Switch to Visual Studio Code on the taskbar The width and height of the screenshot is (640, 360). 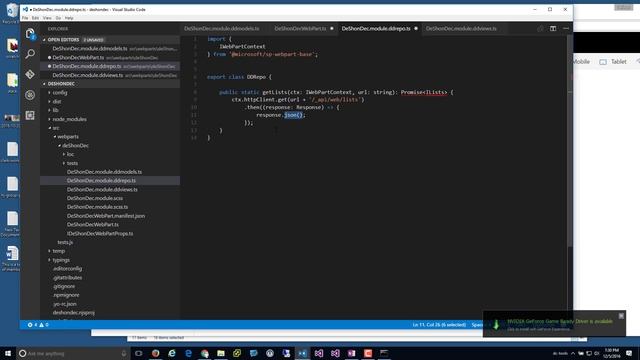[302, 353]
